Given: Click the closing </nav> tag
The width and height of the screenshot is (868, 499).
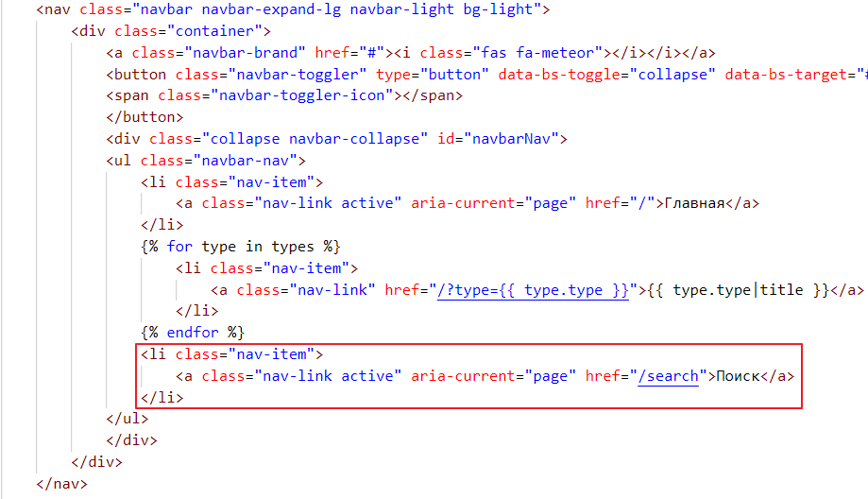Looking at the screenshot, I should [61, 484].
